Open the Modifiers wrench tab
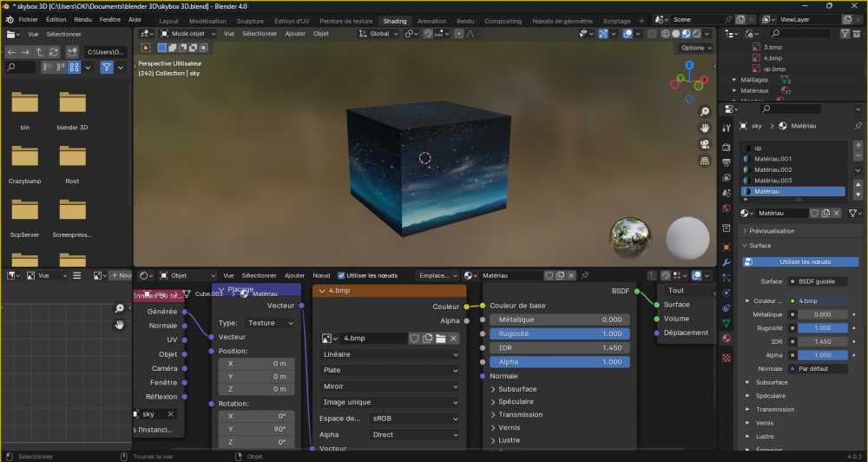This screenshot has width=868, height=462. point(727,262)
